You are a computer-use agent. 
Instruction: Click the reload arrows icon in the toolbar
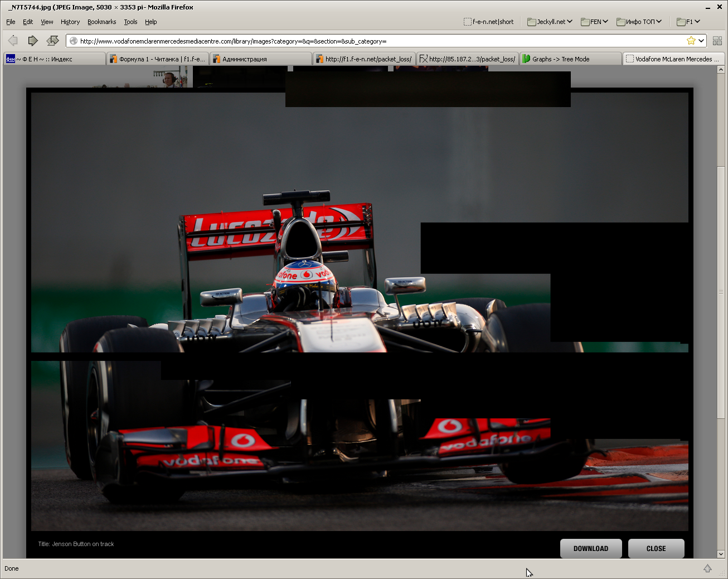point(53,40)
